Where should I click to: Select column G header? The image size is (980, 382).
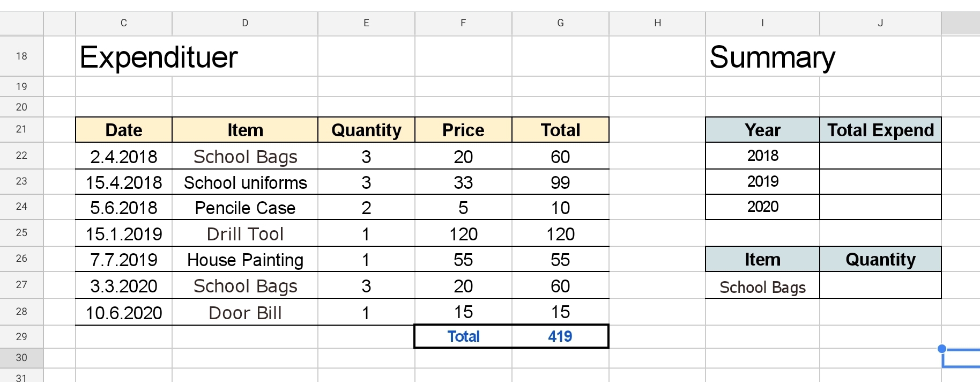tap(560, 23)
